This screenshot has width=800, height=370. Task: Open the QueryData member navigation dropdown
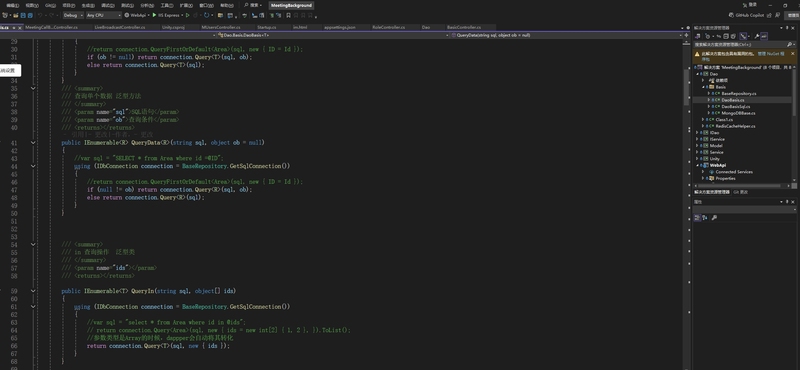click(x=566, y=35)
